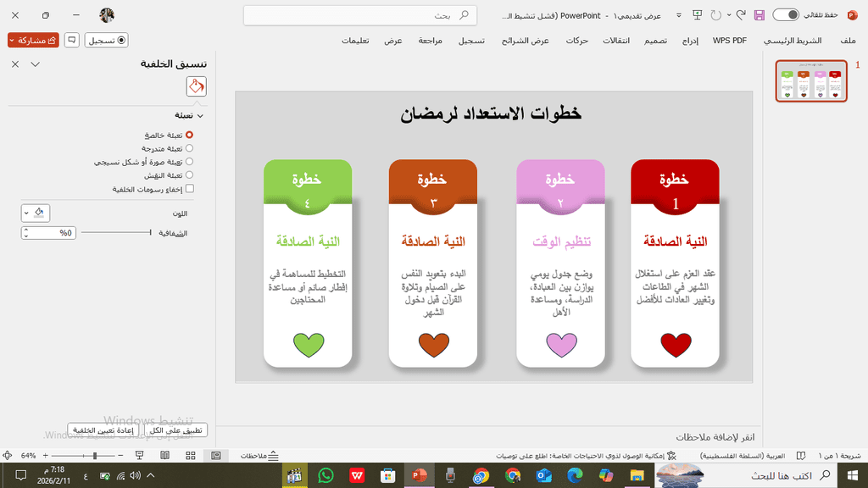This screenshot has height=488, width=868.
Task: Start presentation from beginning via the toolbar icon
Action: coord(697,15)
